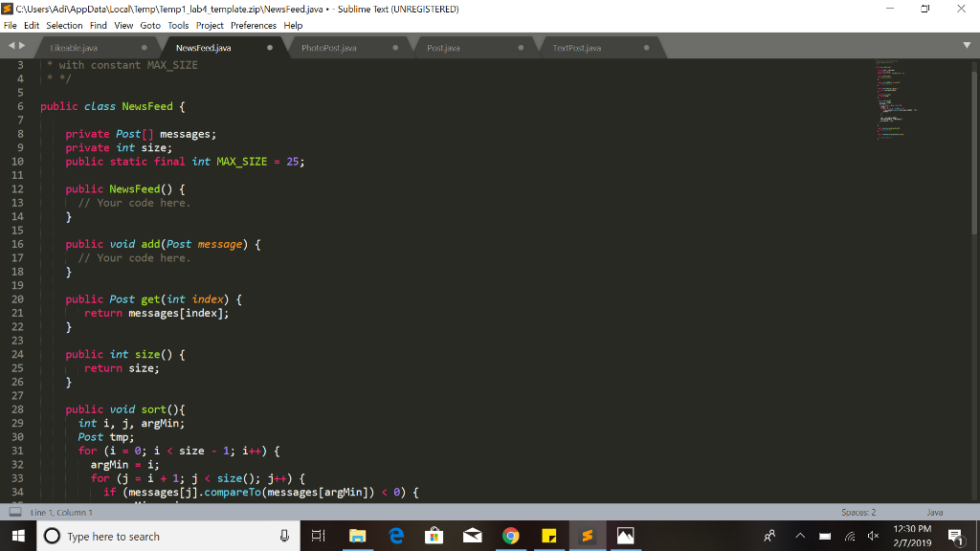Open the Help menu
The height and width of the screenshot is (551, 980).
click(x=293, y=26)
